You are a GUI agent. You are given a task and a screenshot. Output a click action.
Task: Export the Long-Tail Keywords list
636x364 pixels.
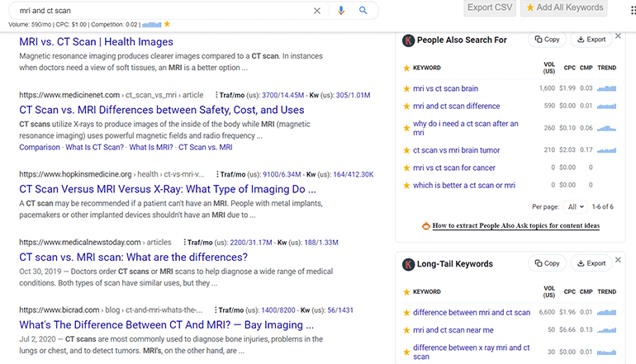(591, 264)
